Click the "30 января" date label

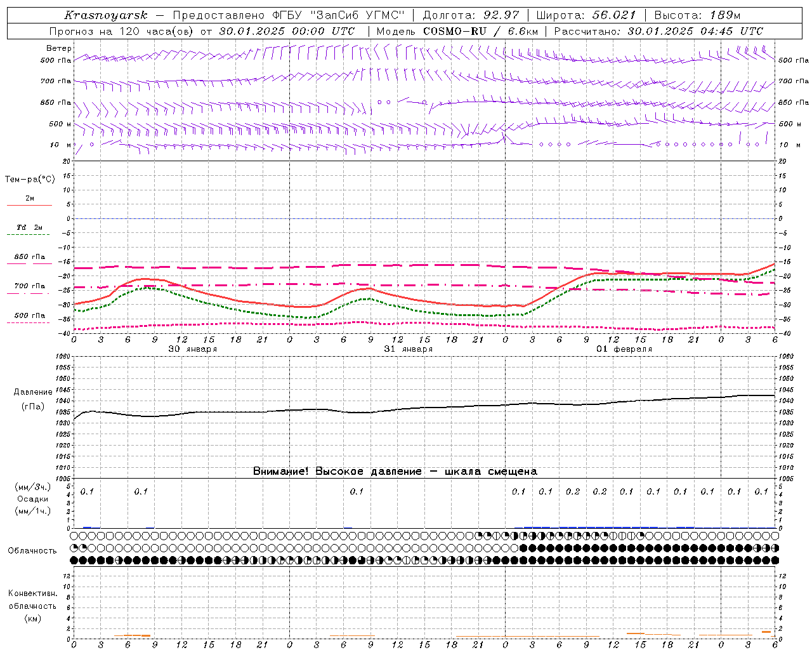click(x=193, y=349)
